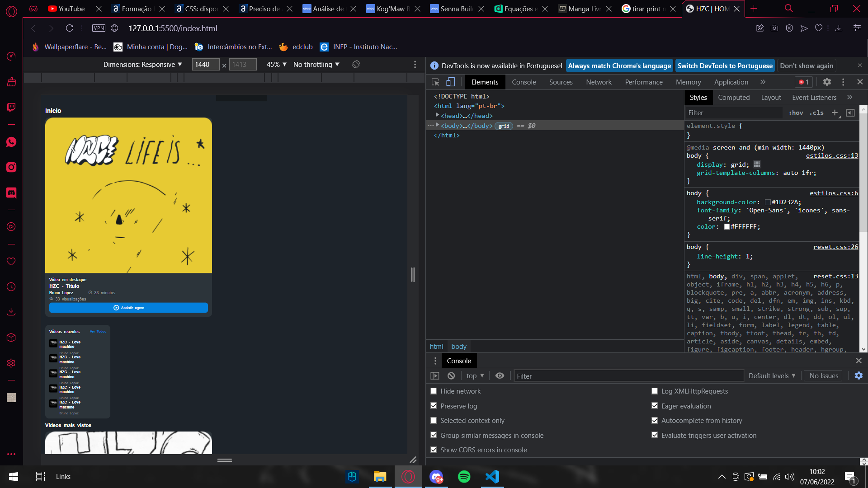This screenshot has height=488, width=868.
Task: Uncheck Show CORS errors in console
Action: pos(434,450)
